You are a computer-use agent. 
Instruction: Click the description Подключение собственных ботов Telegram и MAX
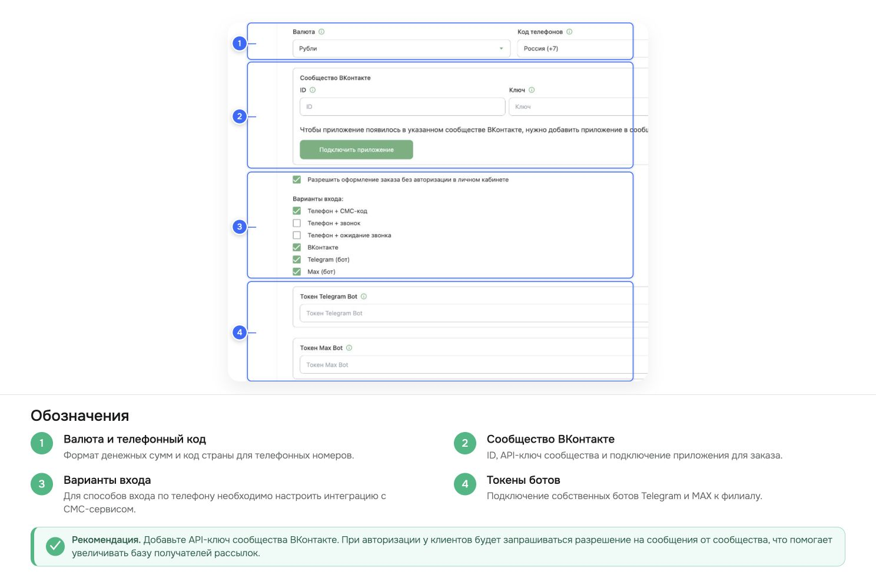point(625,496)
